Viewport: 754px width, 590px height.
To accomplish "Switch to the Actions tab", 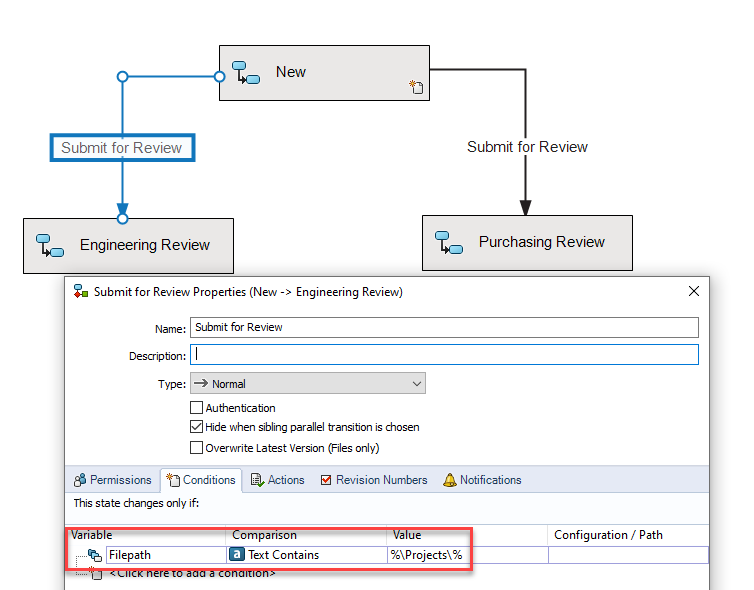I will [278, 480].
